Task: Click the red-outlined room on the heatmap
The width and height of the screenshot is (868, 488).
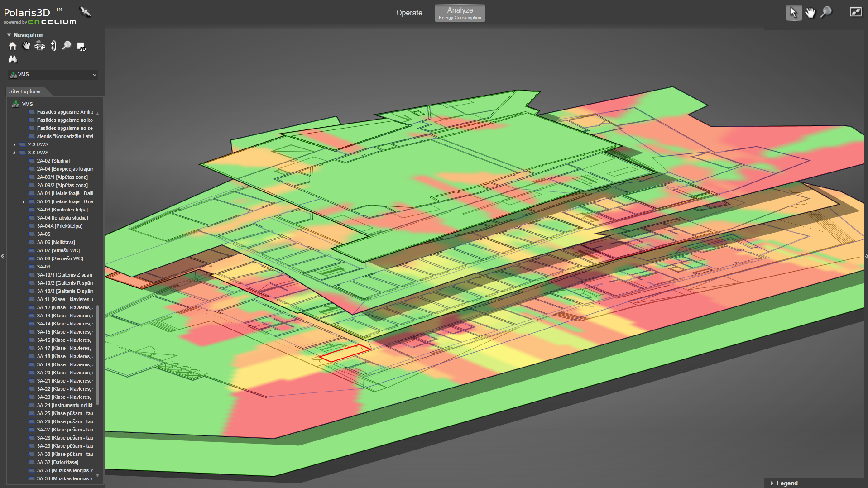Action: pos(344,353)
